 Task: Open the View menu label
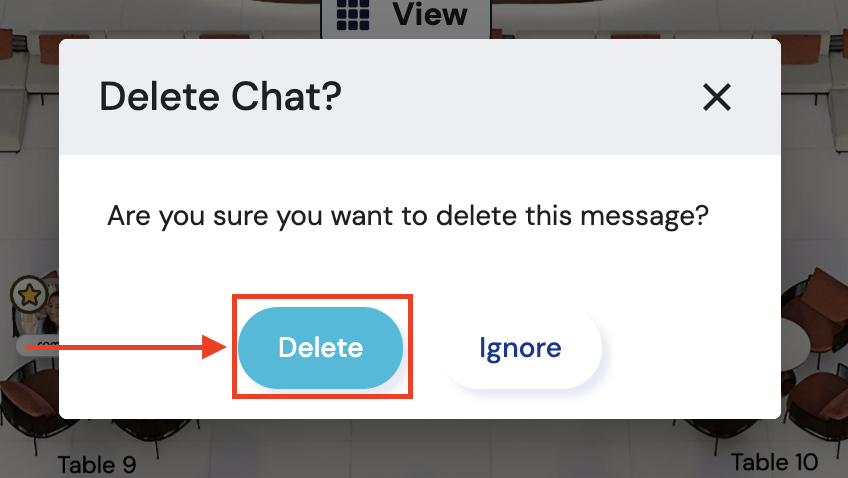(x=429, y=15)
